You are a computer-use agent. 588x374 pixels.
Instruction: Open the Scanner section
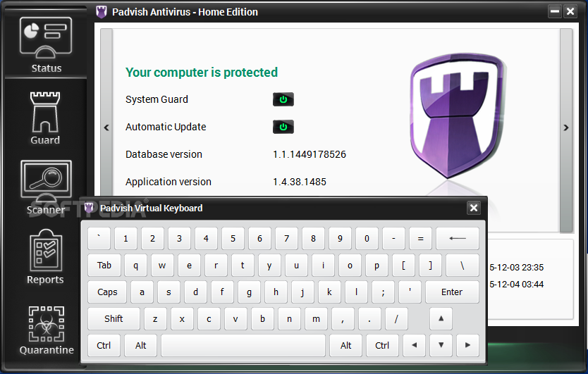click(46, 187)
